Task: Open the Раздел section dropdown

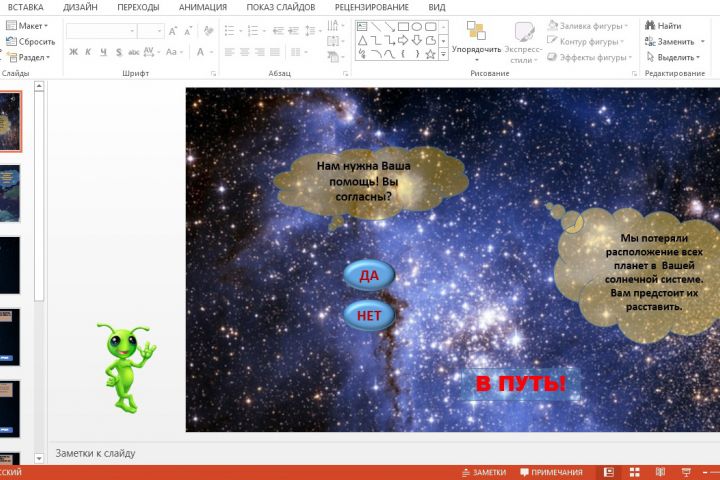Action: tap(29, 57)
